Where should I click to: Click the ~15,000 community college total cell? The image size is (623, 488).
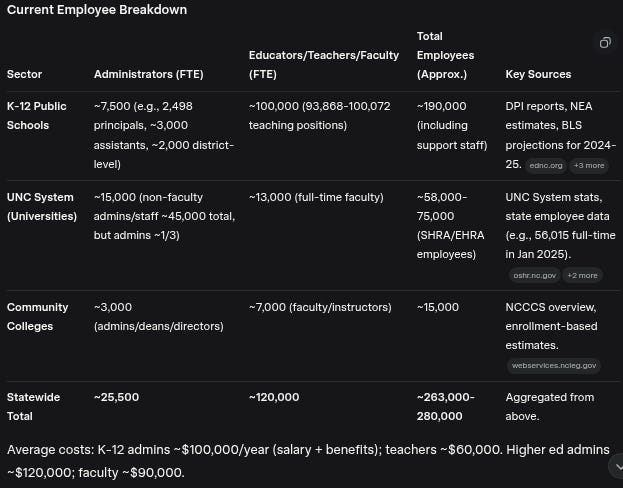(x=437, y=307)
